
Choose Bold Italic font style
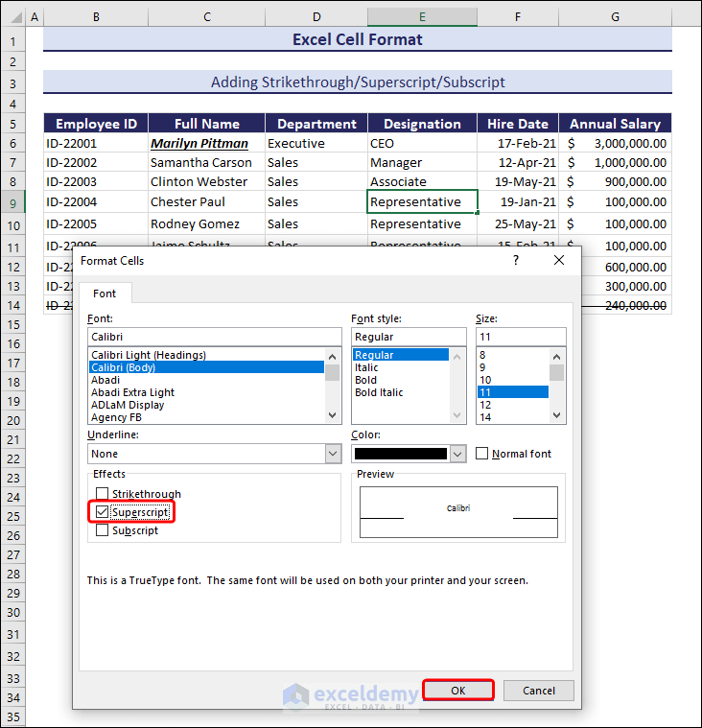[x=401, y=392]
